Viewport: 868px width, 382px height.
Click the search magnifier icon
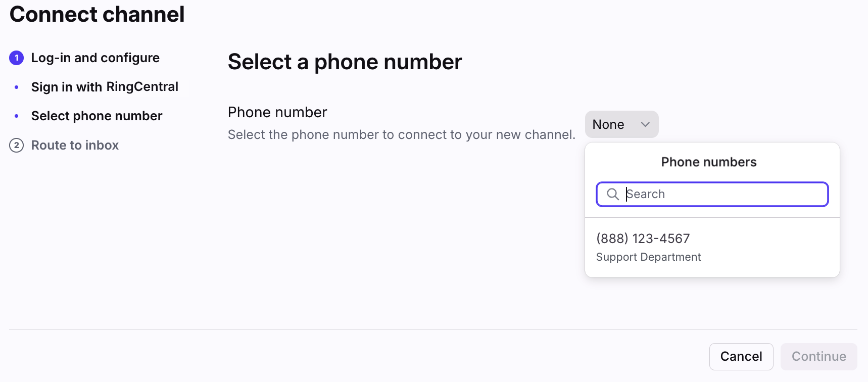(612, 194)
